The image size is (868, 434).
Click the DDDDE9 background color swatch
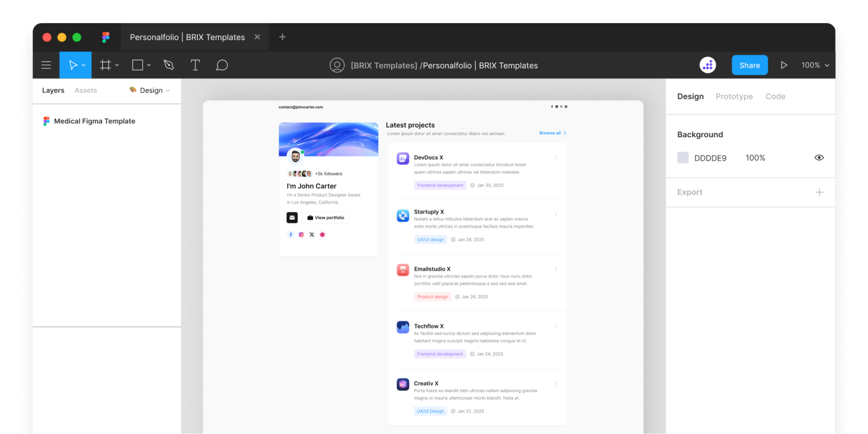pyautogui.click(x=683, y=158)
